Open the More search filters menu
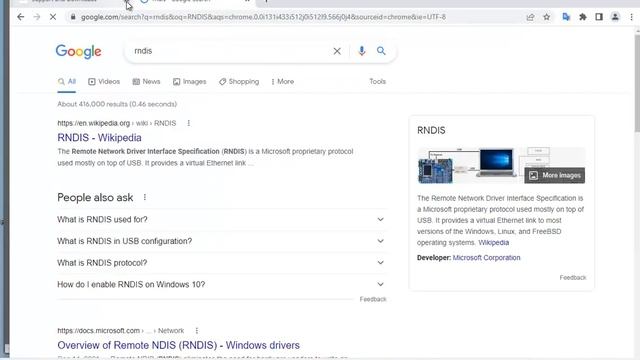 [x=282, y=82]
